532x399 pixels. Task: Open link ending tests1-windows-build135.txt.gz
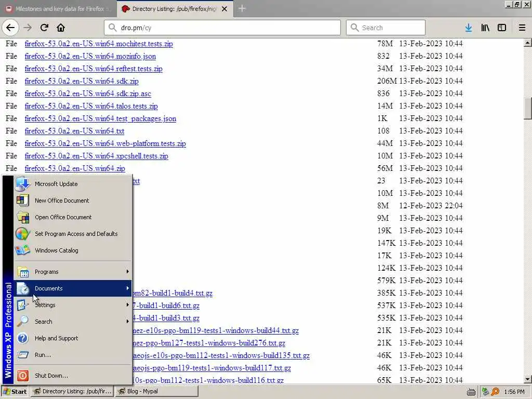pos(221,355)
